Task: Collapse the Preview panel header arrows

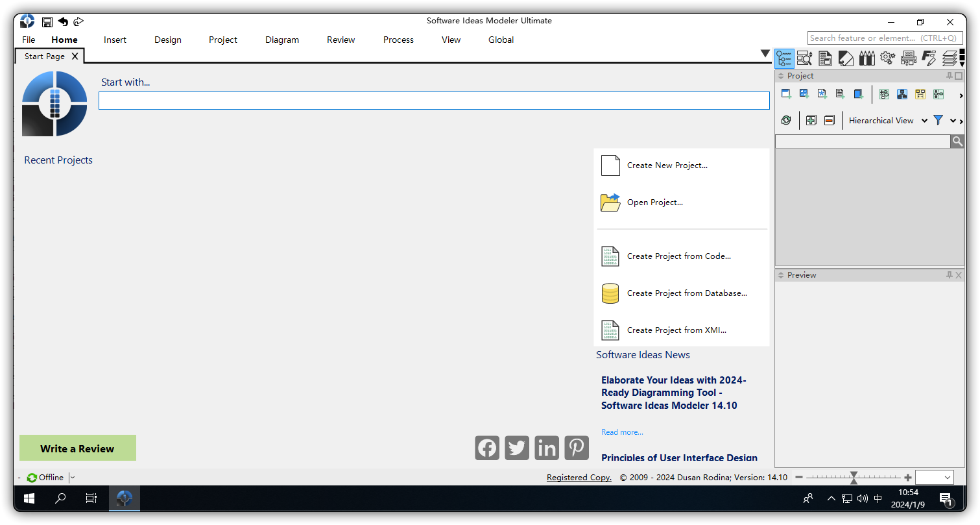Action: click(781, 275)
